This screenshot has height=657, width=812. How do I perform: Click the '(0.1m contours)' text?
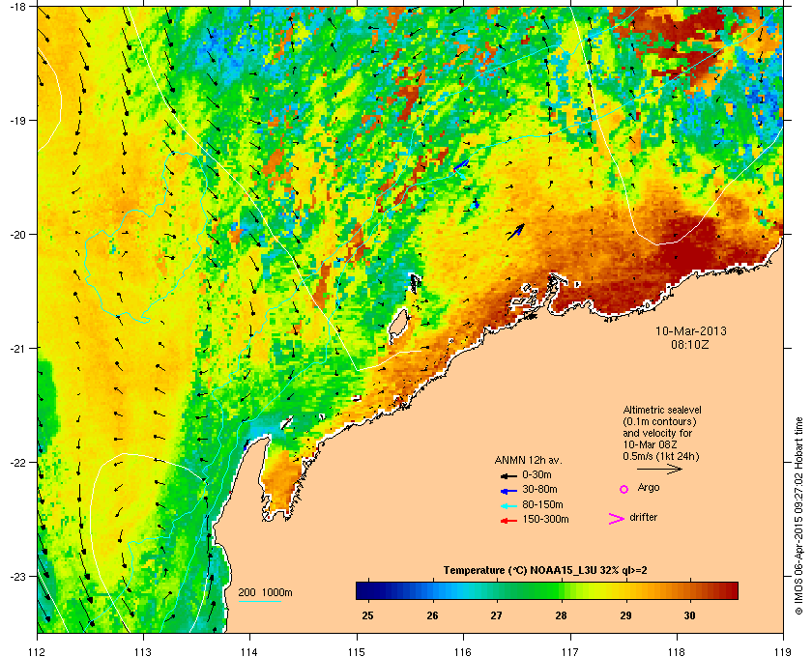(x=659, y=421)
